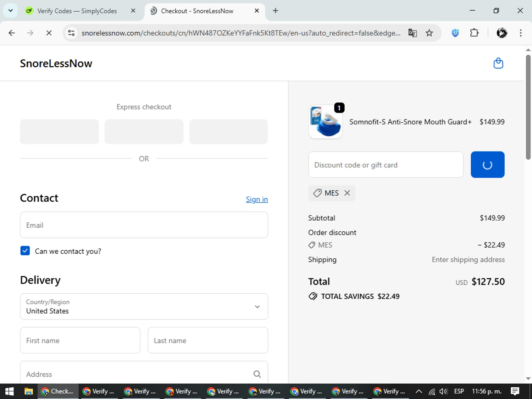Focus the Last name field
The width and height of the screenshot is (532, 399).
tap(208, 340)
